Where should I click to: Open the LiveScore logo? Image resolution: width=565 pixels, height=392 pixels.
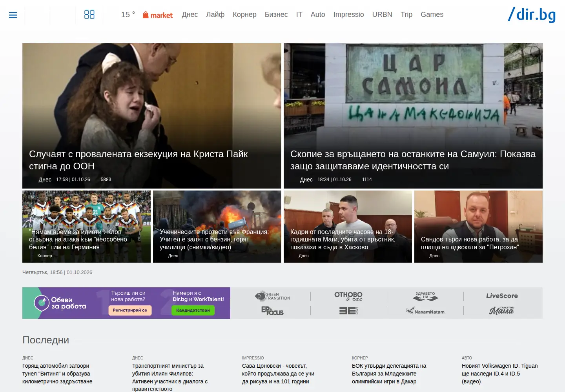[x=502, y=296]
